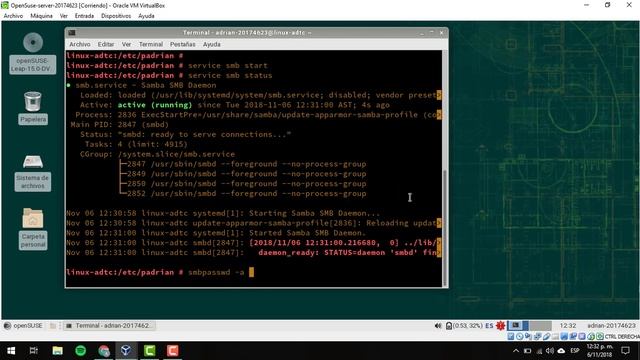The height and width of the screenshot is (360, 640).
Task: Click the 'service smb start' command text
Action: click(x=228, y=65)
